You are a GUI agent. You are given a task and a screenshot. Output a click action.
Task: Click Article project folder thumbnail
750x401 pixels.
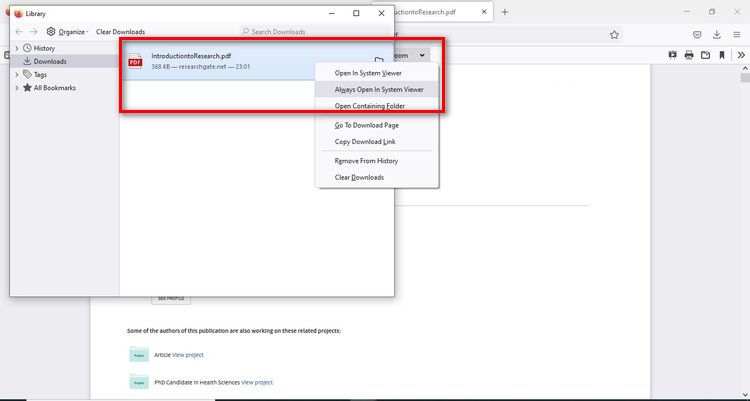tap(139, 355)
